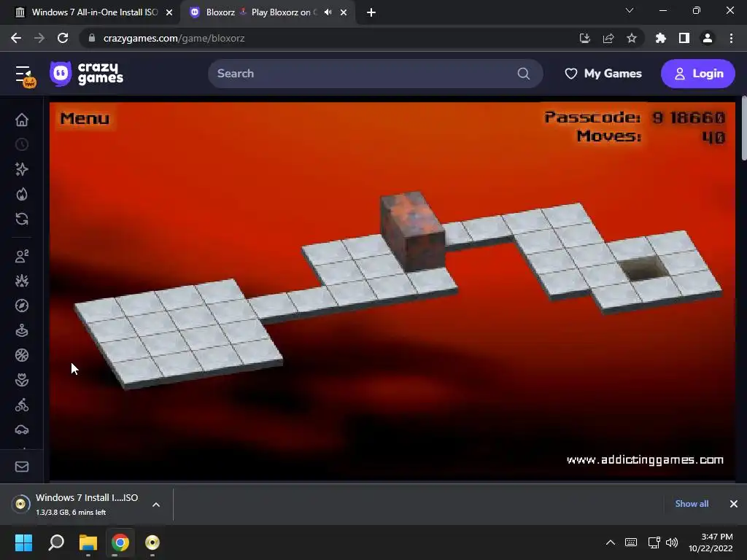
Task: Click the CrazyGames logo
Action: (87, 74)
